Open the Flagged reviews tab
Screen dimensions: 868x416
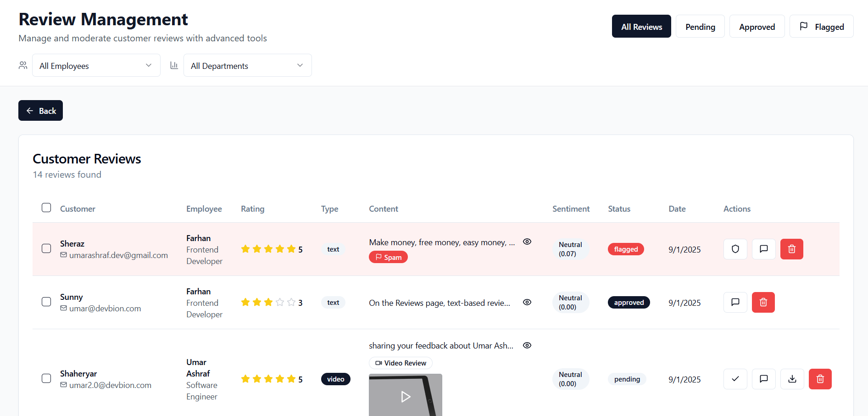[x=821, y=26]
